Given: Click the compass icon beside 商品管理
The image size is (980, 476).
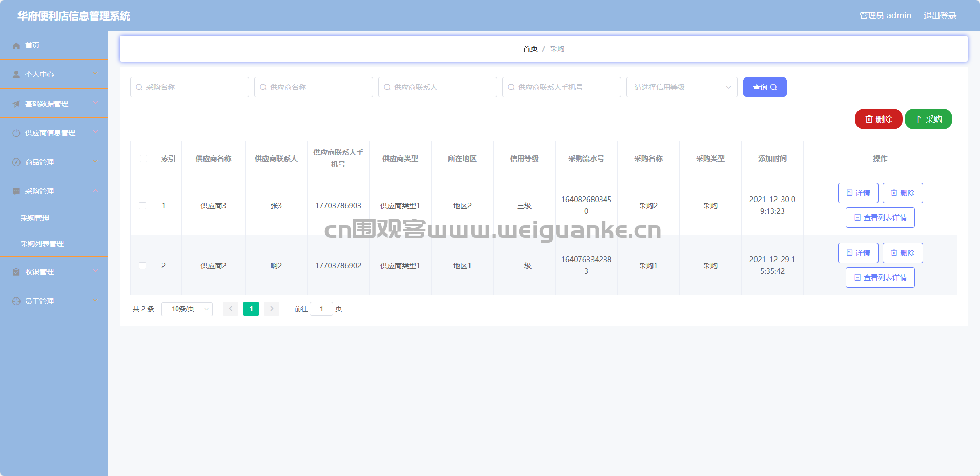Looking at the screenshot, I should pyautogui.click(x=16, y=163).
